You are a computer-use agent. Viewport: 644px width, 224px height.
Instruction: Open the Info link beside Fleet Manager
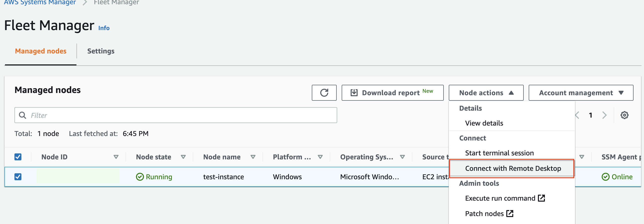[x=104, y=28]
